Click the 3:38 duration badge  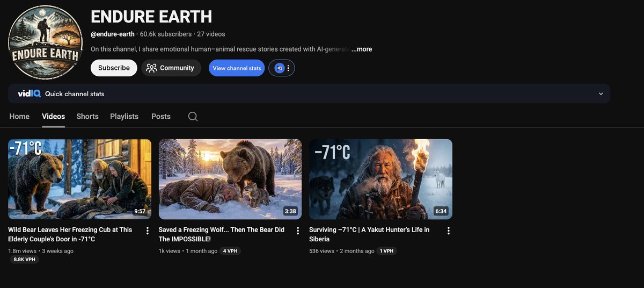coord(290,211)
